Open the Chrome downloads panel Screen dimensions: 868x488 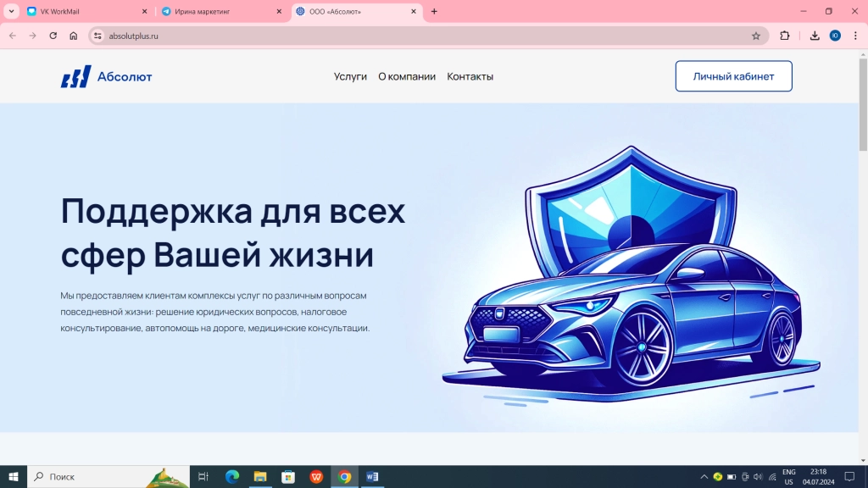(x=815, y=36)
